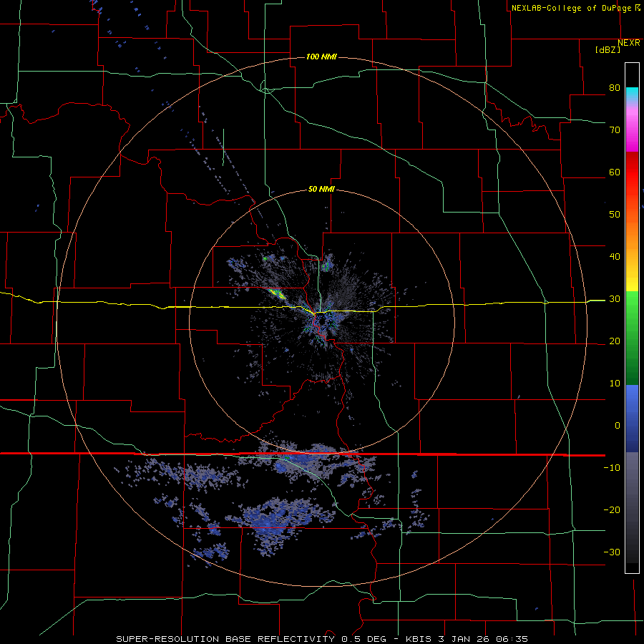644x644 pixels.
Task: Click the 30 dBZ scale value
Action: point(615,299)
